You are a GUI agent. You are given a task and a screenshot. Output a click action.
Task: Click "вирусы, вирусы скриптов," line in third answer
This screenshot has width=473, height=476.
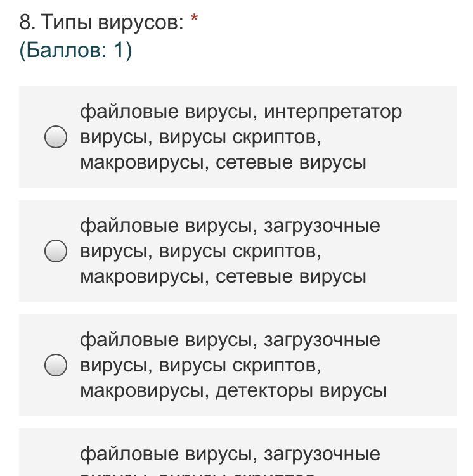(x=200, y=365)
